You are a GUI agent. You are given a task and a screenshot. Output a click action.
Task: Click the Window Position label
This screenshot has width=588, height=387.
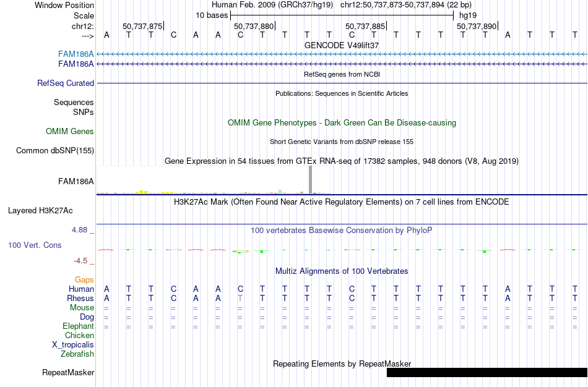pyautogui.click(x=64, y=5)
